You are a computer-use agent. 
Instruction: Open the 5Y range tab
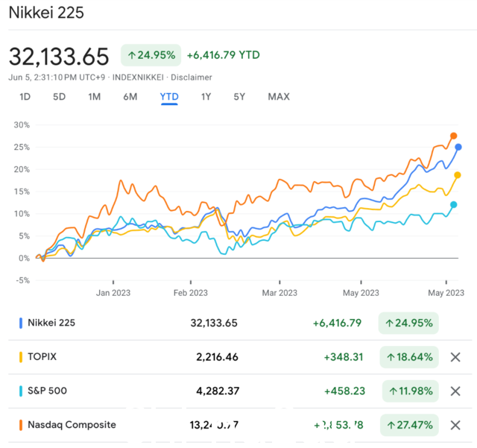(239, 97)
